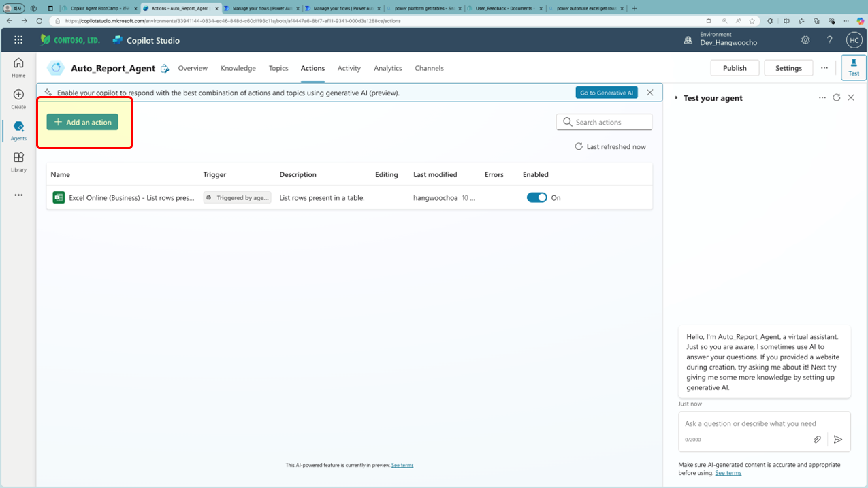The image size is (868, 488).
Task: Bookmark this page with the star icon
Action: 752,21
